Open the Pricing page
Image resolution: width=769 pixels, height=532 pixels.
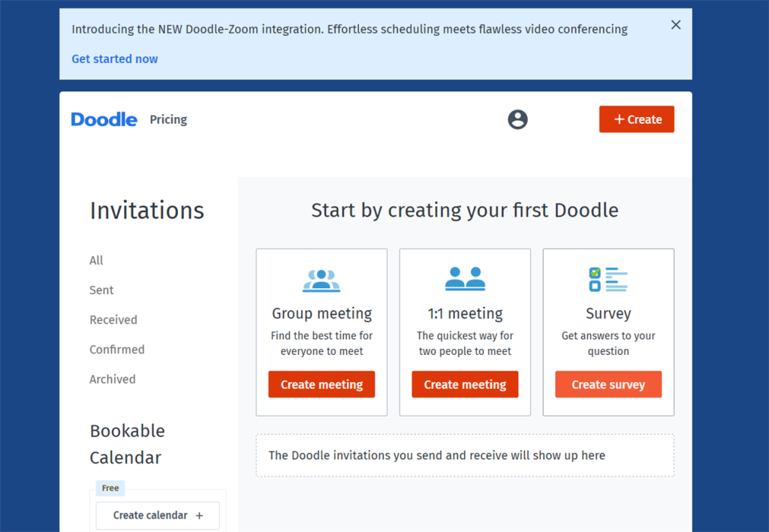[x=168, y=119]
